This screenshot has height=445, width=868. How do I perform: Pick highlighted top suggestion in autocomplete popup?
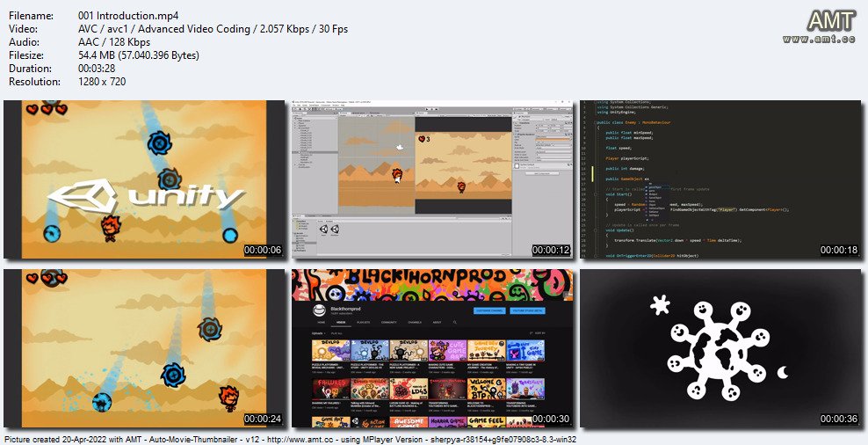pyautogui.click(x=656, y=186)
